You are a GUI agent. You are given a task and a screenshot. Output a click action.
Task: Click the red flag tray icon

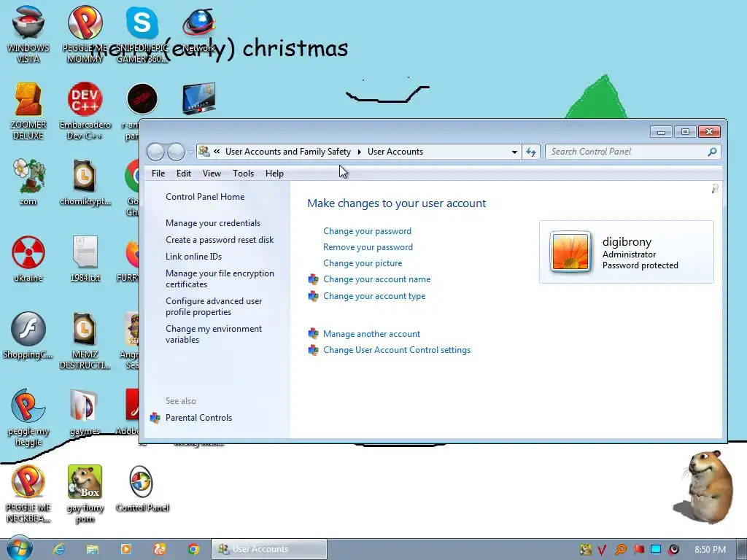pyautogui.click(x=638, y=550)
